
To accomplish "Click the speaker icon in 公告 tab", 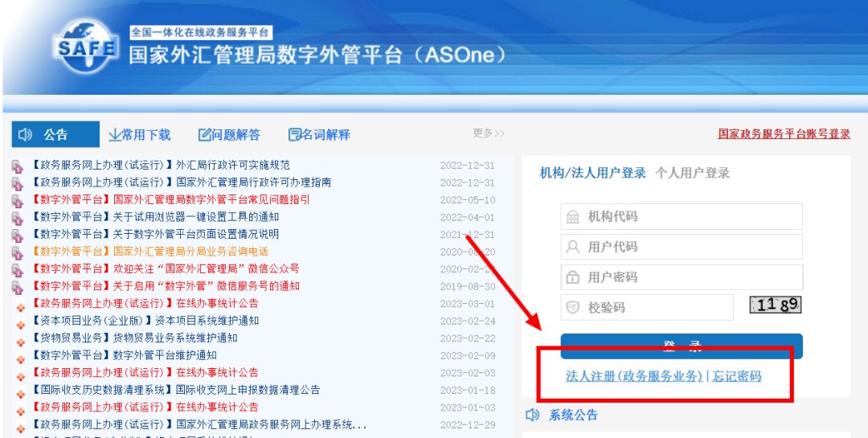I will (x=26, y=134).
